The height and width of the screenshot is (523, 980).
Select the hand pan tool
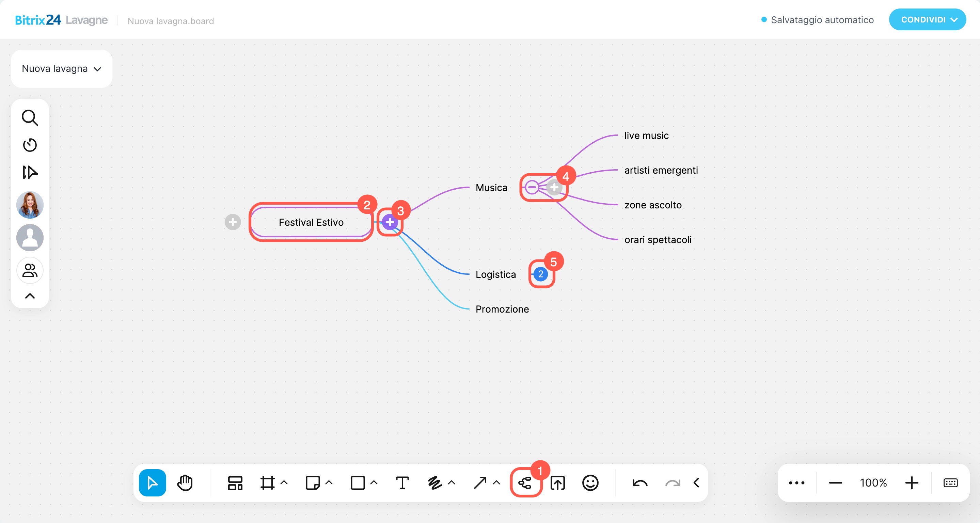(185, 483)
